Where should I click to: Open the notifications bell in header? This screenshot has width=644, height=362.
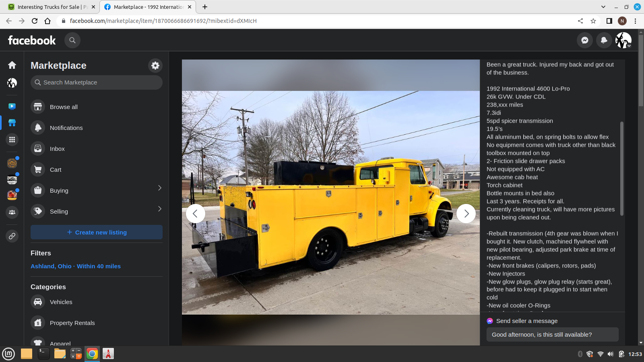coord(604,40)
